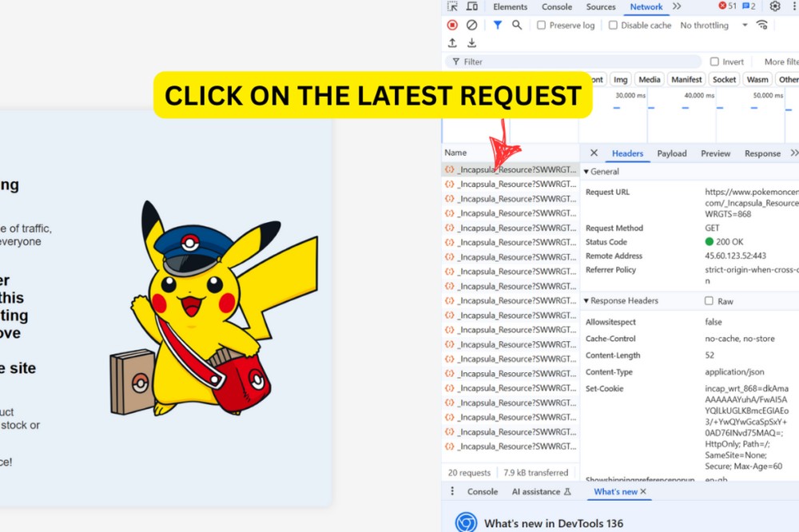Switch to the Console panel
Image resolution: width=799 pixels, height=532 pixels.
coord(556,6)
